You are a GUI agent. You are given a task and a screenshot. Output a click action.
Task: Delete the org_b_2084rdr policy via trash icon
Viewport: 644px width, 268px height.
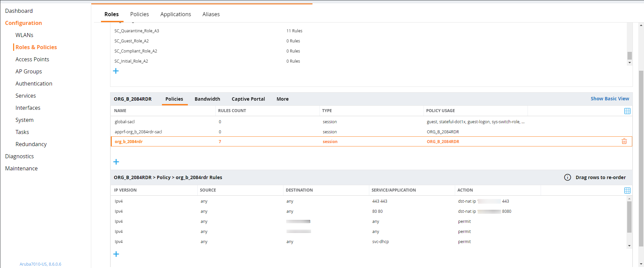coord(624,141)
